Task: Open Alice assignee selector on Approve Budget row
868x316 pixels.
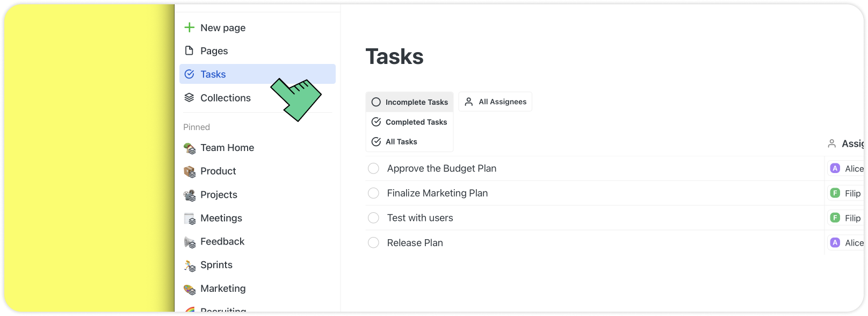Action: point(847,168)
